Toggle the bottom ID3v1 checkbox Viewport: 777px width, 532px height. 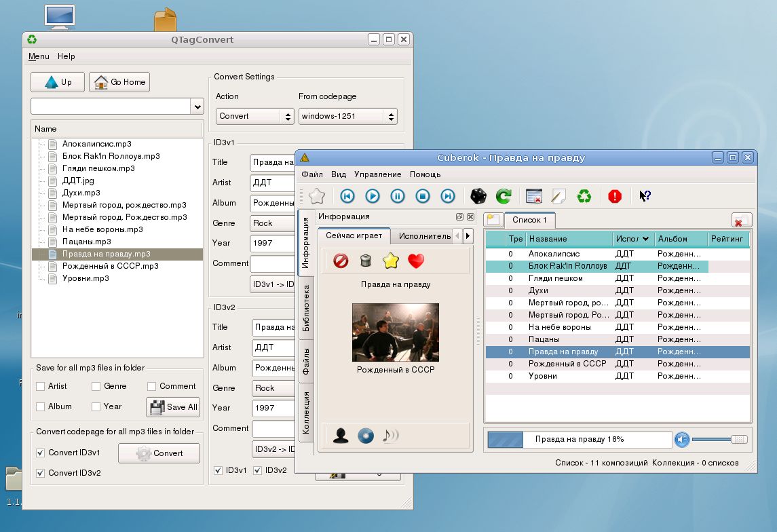point(218,470)
